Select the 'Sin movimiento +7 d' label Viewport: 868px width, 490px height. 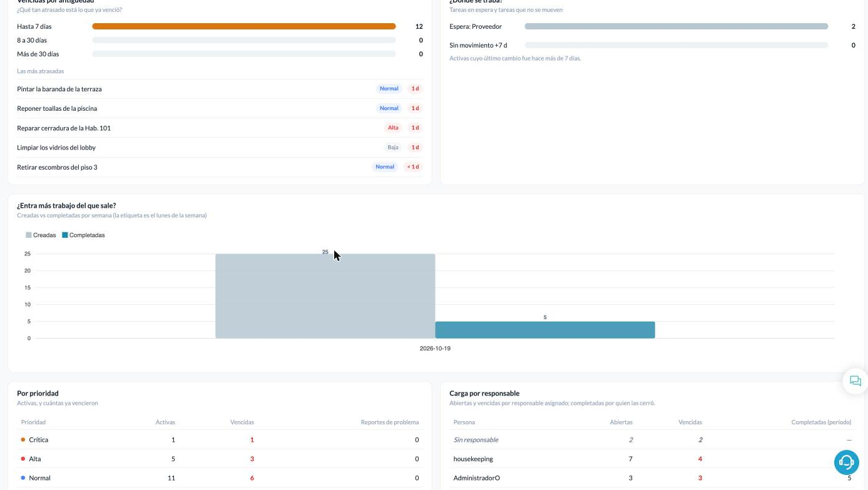point(478,45)
